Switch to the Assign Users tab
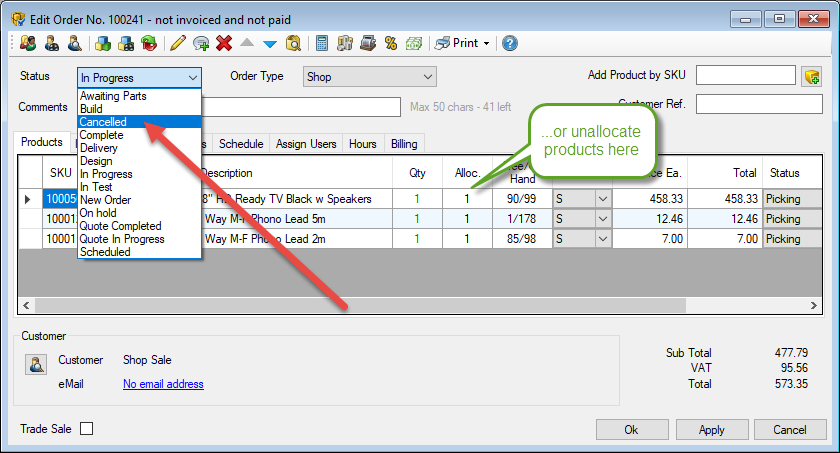Screen dimensions: 840x453 point(306,144)
